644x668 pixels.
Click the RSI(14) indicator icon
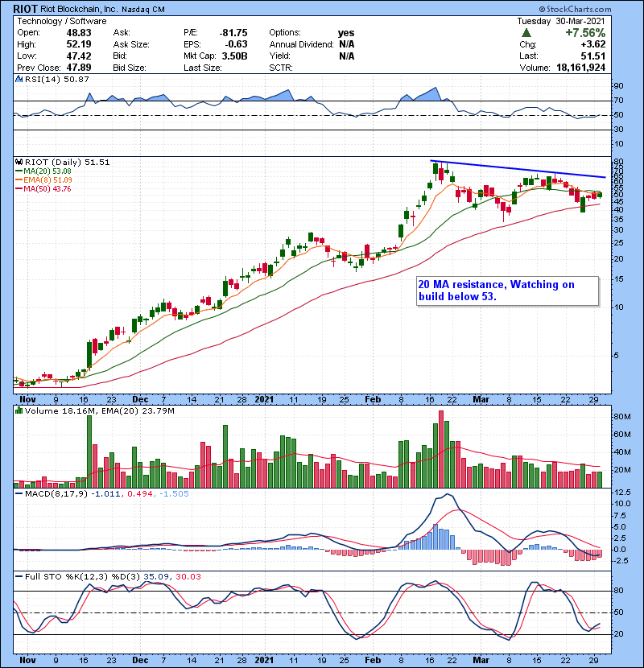point(19,79)
